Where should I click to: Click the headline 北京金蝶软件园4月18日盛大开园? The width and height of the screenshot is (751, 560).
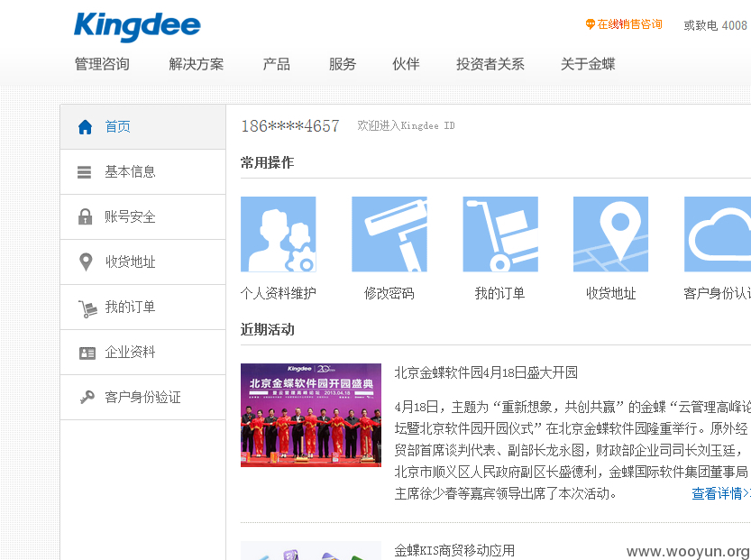pyautogui.click(x=486, y=372)
